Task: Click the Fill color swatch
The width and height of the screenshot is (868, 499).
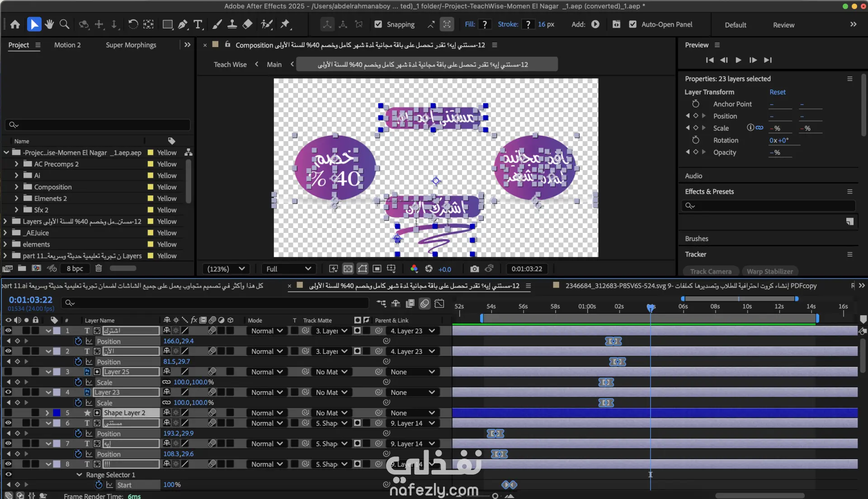Action: point(485,24)
